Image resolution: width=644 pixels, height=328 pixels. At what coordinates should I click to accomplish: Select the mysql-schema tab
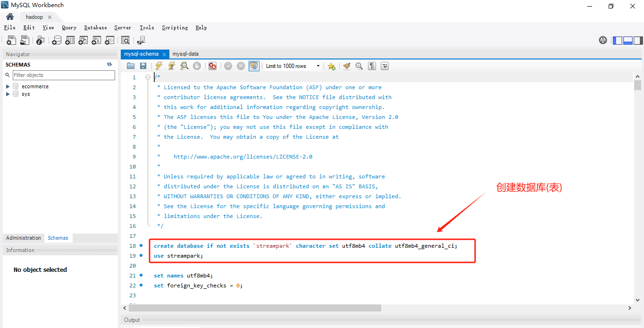[x=141, y=54]
